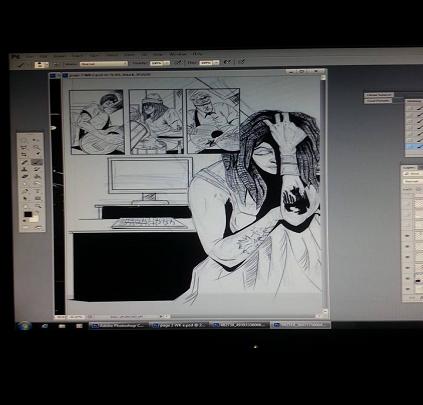
Task: Open the document status bar arrow
Action: 162,316
